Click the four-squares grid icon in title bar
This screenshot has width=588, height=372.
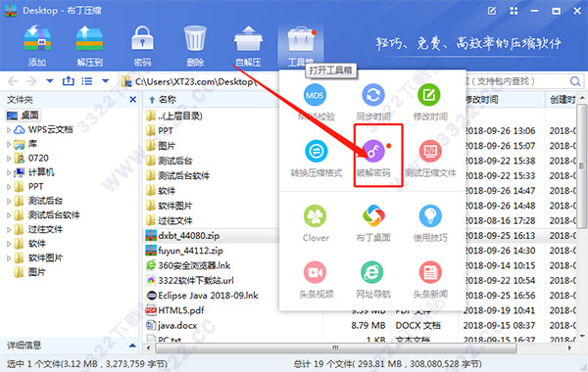514,11
